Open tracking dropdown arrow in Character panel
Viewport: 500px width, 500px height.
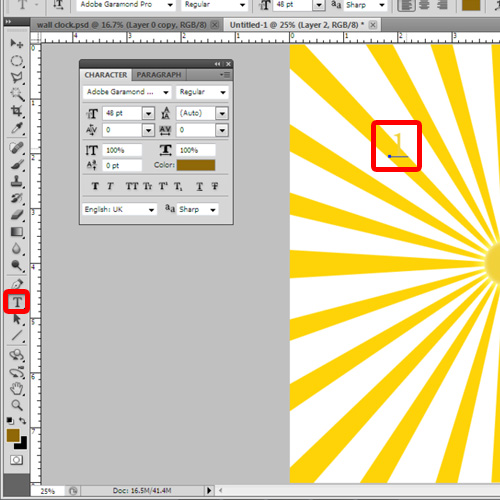222,130
